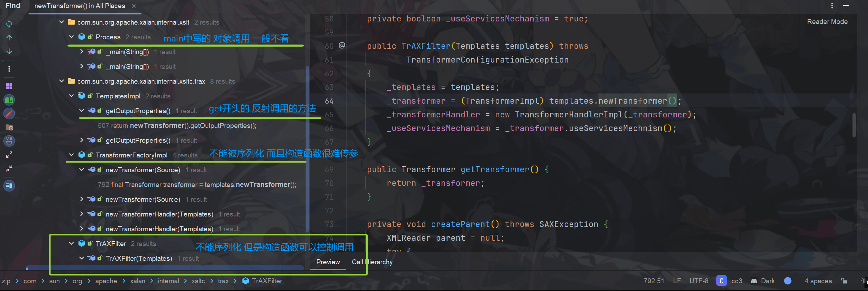
Task: Click the @ gutter icon on line 60
Action: pos(342,45)
